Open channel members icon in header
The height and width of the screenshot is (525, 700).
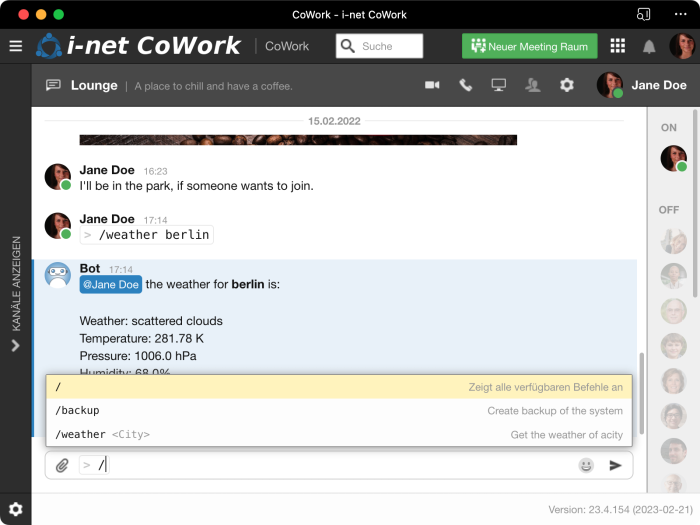coord(533,86)
